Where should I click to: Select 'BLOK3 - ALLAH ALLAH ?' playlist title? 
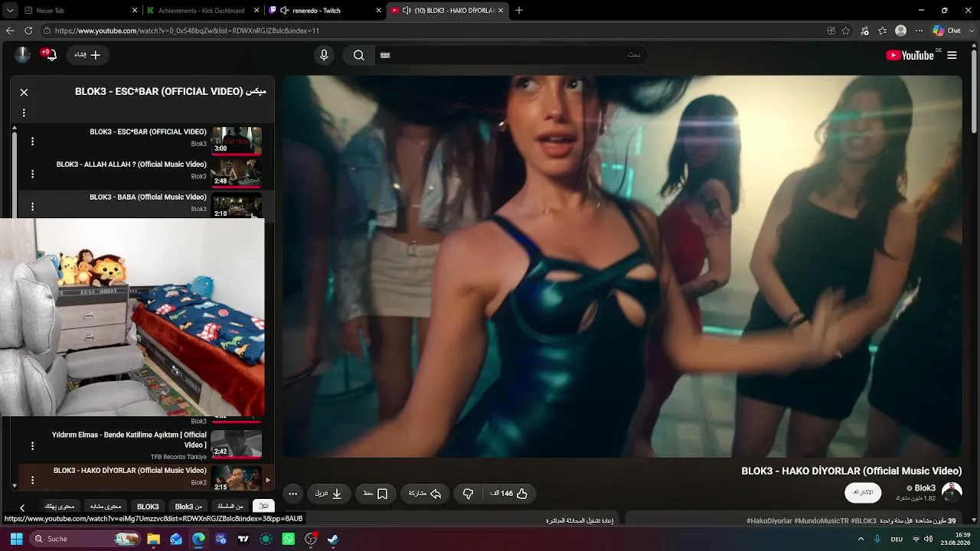click(131, 165)
